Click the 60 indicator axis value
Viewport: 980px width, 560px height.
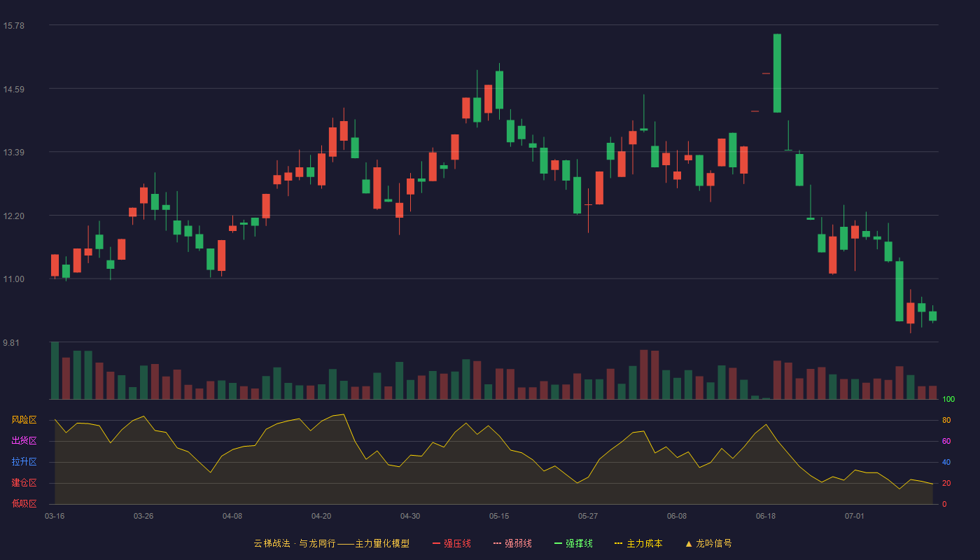946,441
